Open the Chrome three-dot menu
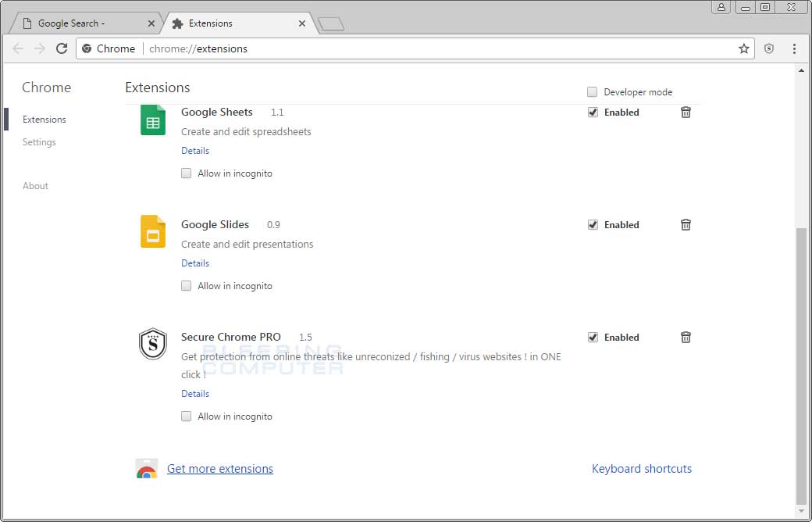This screenshot has height=522, width=812. (x=794, y=48)
